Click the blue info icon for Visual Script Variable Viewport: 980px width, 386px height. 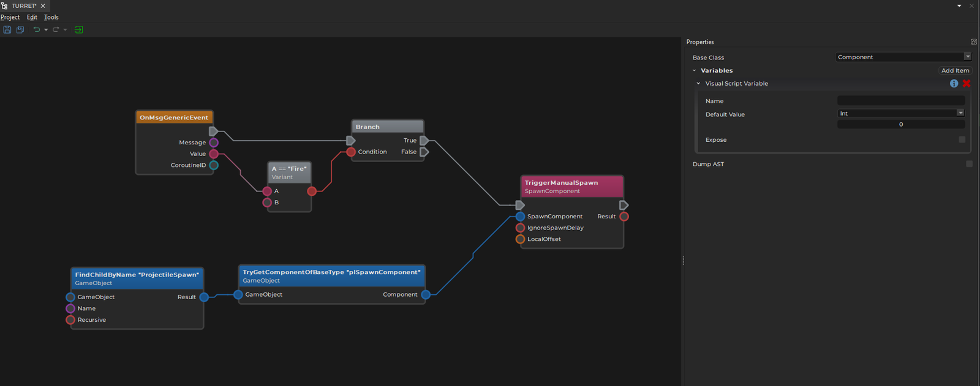[x=954, y=83]
